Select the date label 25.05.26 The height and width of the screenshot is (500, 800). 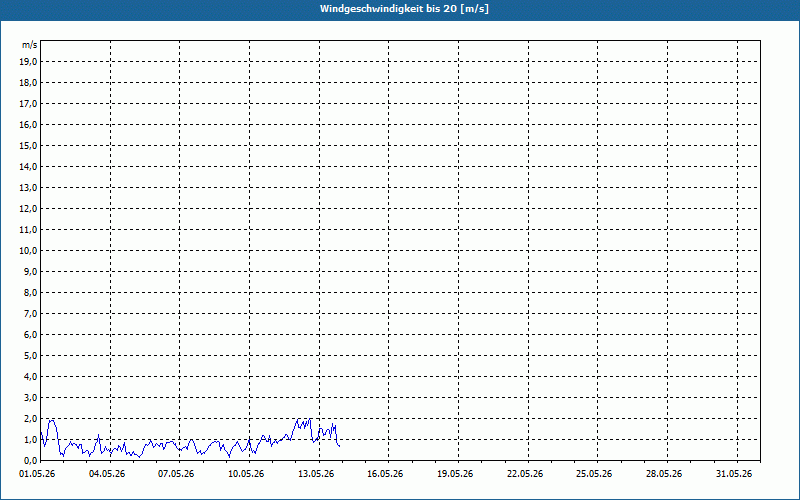click(x=594, y=474)
